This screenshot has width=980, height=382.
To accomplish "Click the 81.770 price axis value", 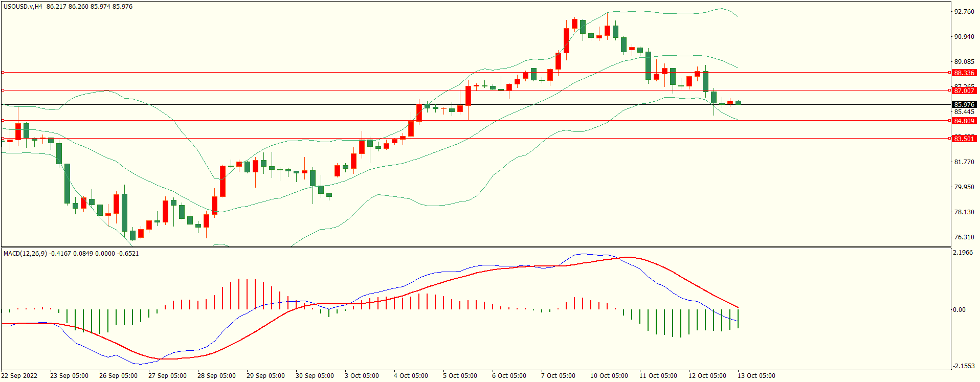I will [x=964, y=162].
